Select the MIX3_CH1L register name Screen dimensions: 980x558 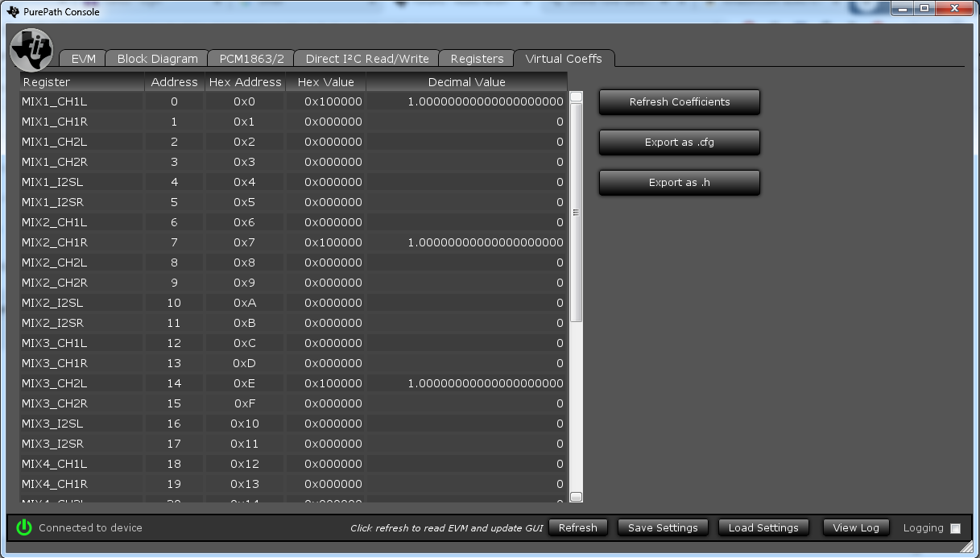pyautogui.click(x=55, y=343)
